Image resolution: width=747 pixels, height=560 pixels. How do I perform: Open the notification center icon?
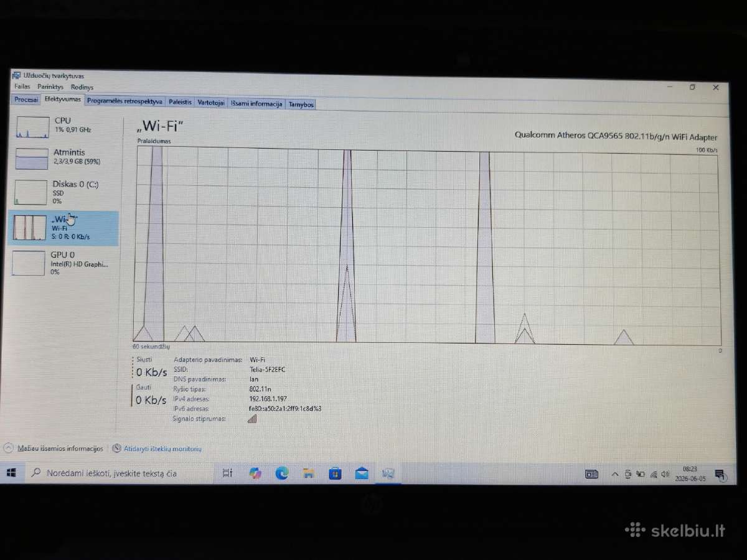point(720,475)
